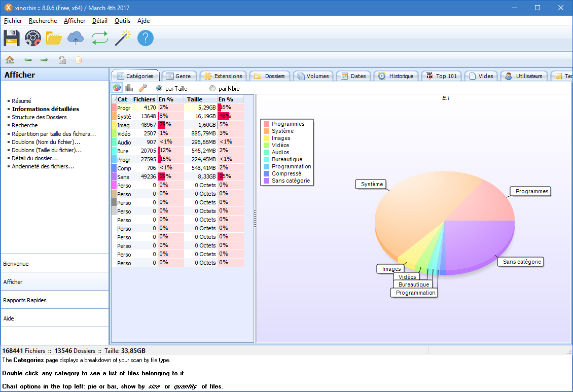The width and height of the screenshot is (573, 392).
Task: Click the green back arrow
Action: 28,59
